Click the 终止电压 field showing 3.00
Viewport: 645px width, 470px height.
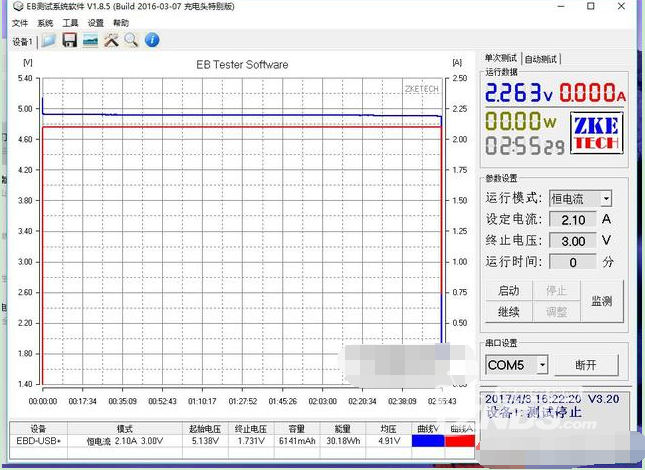(573, 241)
